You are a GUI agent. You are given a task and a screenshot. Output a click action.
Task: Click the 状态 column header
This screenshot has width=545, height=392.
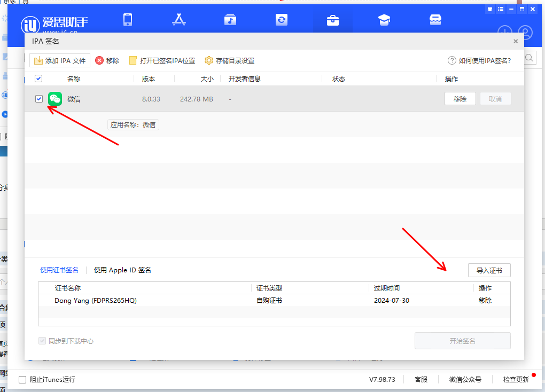click(339, 79)
